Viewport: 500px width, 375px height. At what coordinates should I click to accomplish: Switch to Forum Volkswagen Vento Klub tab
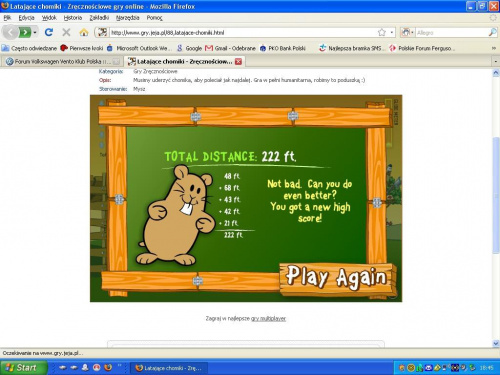click(63, 61)
